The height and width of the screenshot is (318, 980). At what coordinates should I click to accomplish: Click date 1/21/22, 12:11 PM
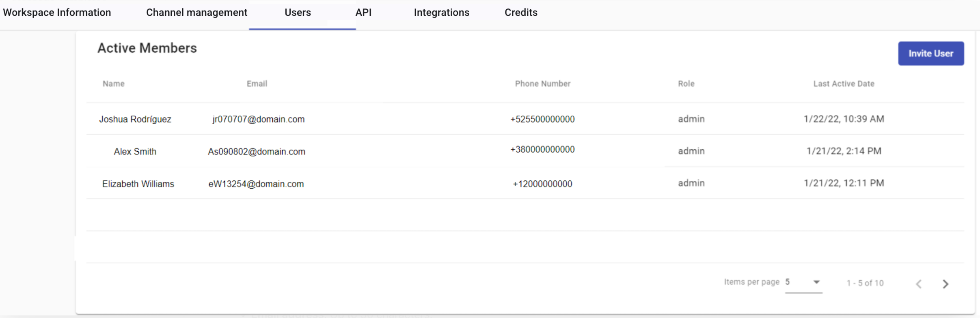[844, 183]
